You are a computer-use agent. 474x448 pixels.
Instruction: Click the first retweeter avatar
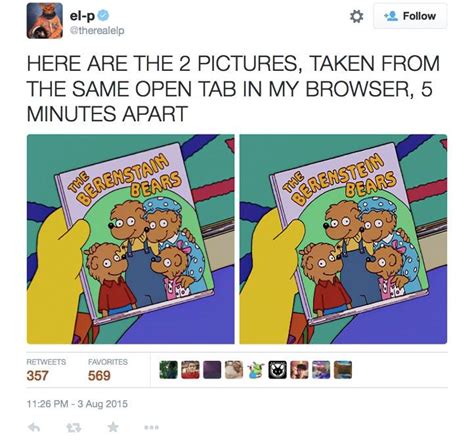[x=168, y=370]
